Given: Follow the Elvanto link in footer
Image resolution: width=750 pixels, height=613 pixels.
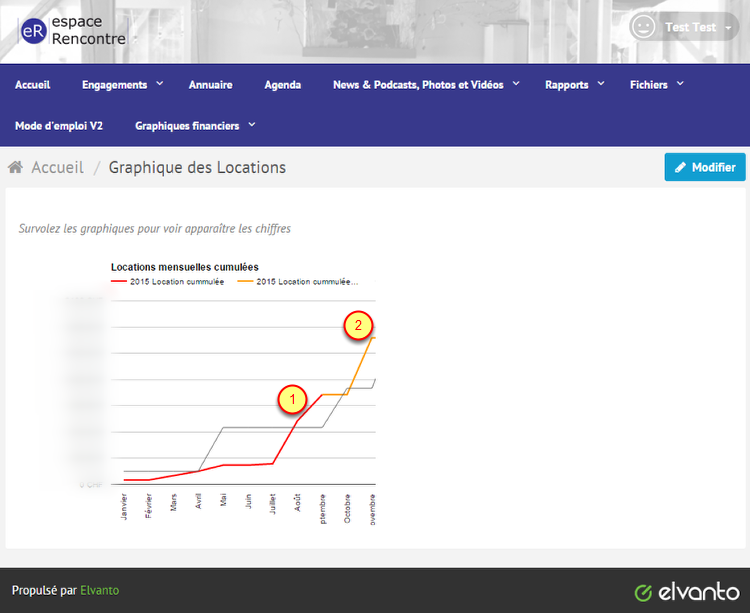Looking at the screenshot, I should click(99, 590).
